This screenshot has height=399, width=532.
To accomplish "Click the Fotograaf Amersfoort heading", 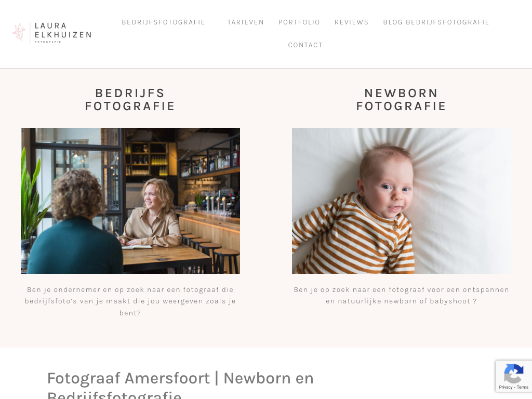I will 180,385.
